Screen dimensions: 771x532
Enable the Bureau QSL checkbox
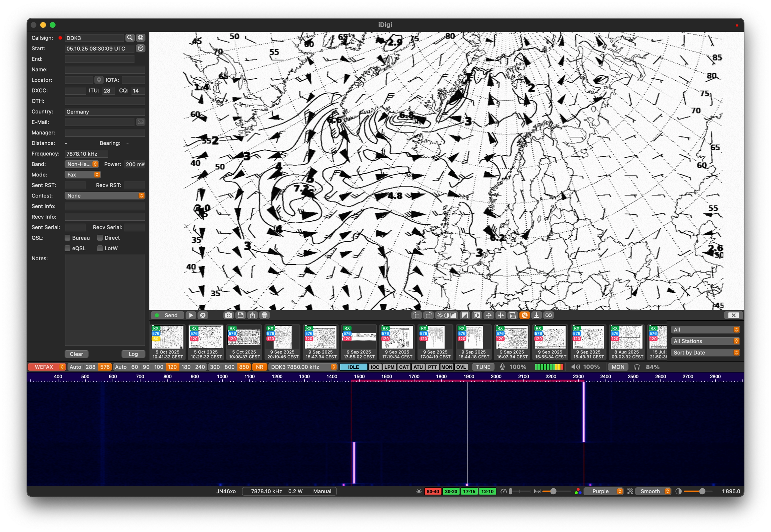coord(67,238)
